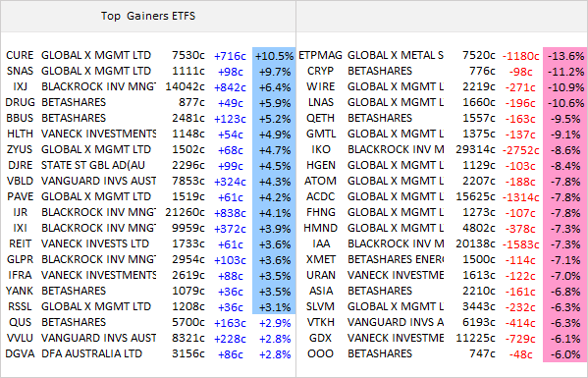The image size is (588, 378).
Task: Click the DRUG BETASHARES ticker
Action: pyautogui.click(x=21, y=102)
